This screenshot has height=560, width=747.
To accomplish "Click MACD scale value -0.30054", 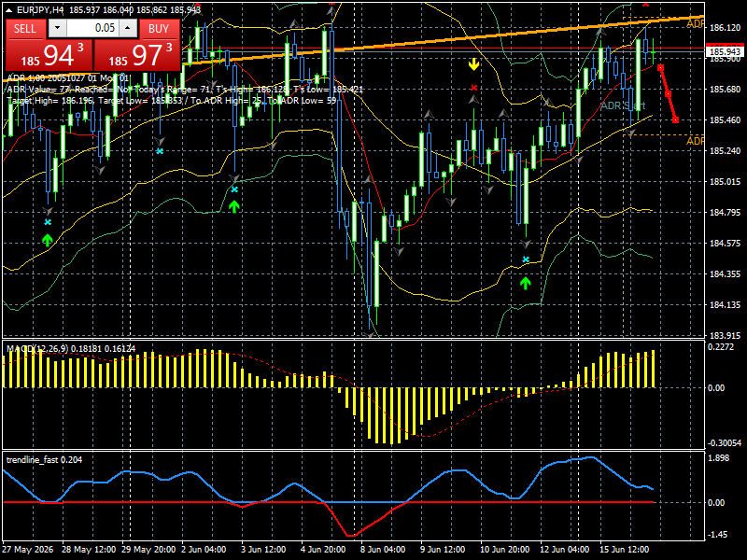I will tap(725, 442).
